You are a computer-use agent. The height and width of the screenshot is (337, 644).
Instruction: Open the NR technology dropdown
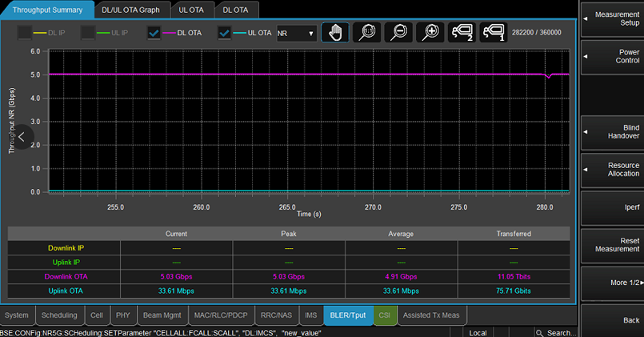pos(295,34)
